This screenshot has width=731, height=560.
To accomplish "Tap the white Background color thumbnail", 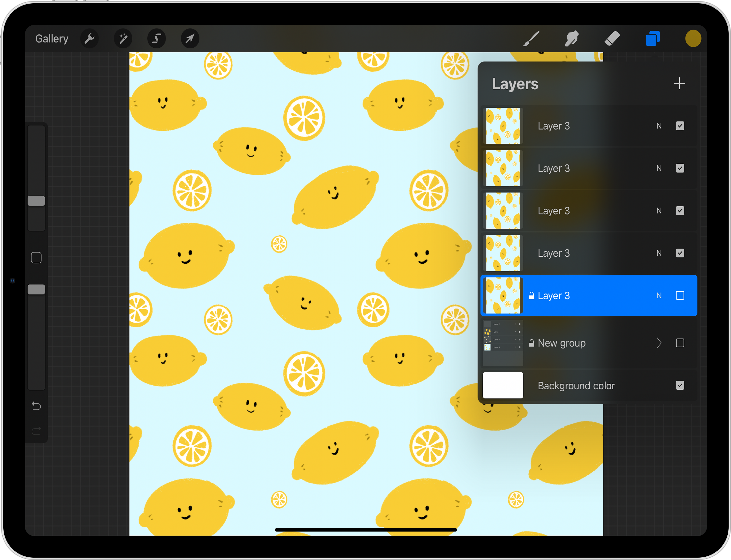I will pos(503,385).
